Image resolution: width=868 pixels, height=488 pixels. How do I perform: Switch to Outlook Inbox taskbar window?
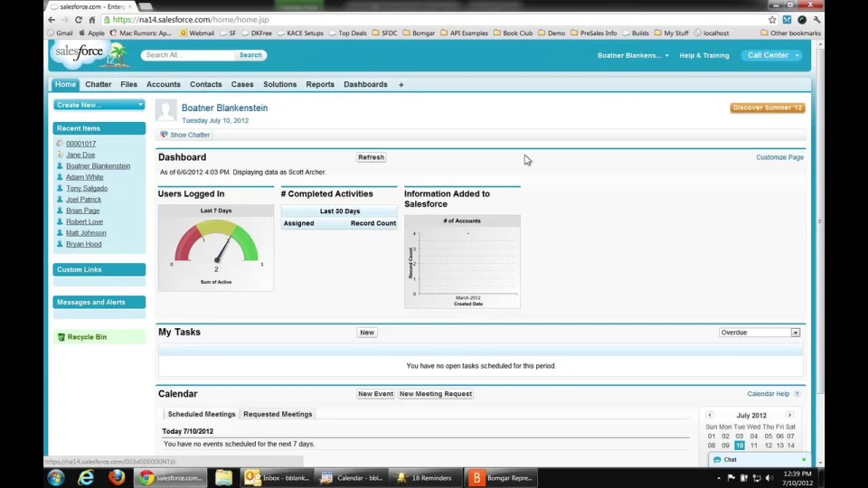(277, 477)
